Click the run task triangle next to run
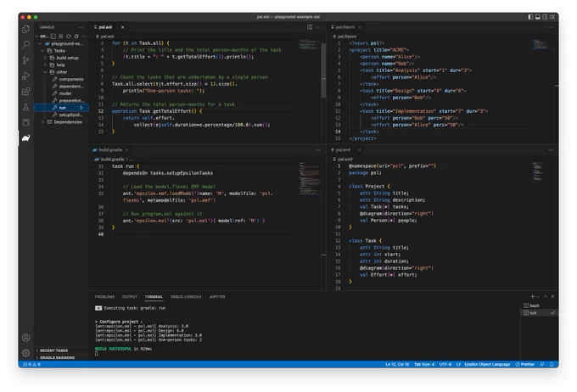 [81, 108]
